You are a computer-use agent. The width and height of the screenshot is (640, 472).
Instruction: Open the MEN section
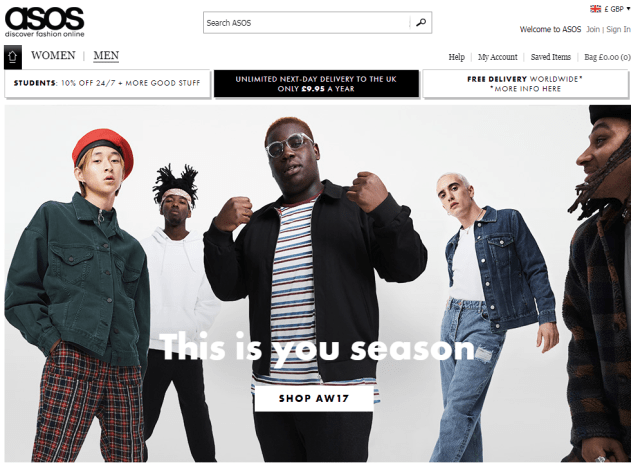click(x=106, y=55)
